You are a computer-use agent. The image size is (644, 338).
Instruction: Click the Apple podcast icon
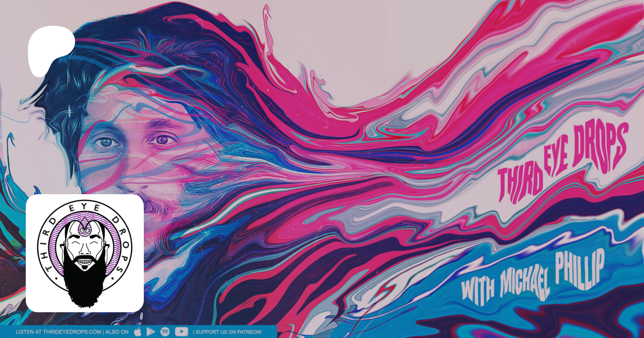click(138, 332)
